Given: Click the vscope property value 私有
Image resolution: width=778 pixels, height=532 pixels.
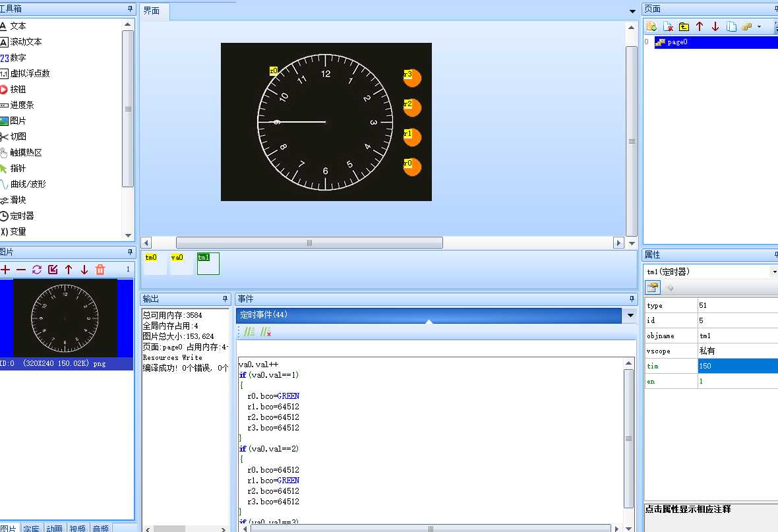Looking at the screenshot, I should [x=737, y=351].
